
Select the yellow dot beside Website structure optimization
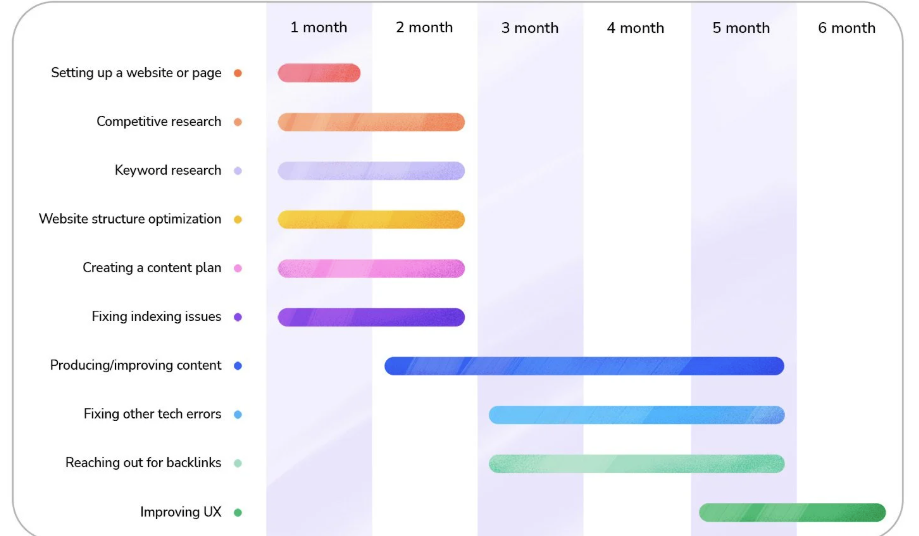coord(237,219)
